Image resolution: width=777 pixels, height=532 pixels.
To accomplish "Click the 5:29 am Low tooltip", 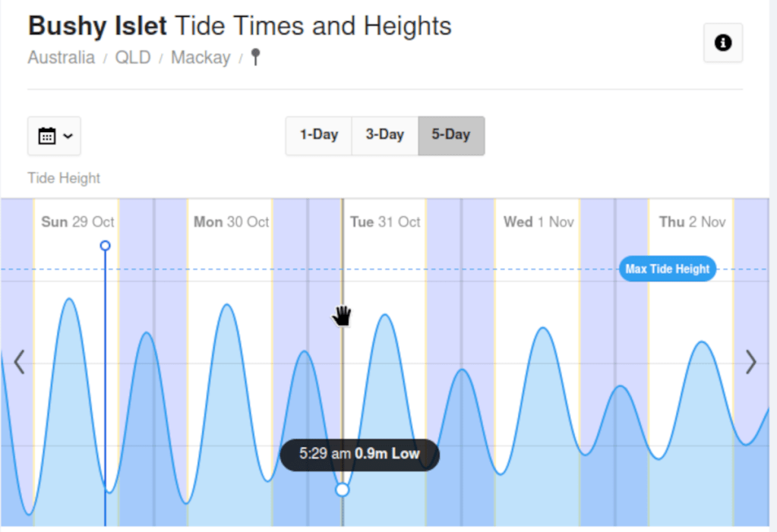I will pos(359,455).
